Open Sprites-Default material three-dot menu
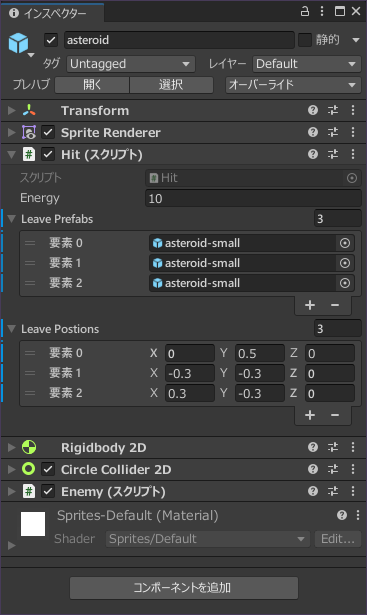 tap(358, 515)
